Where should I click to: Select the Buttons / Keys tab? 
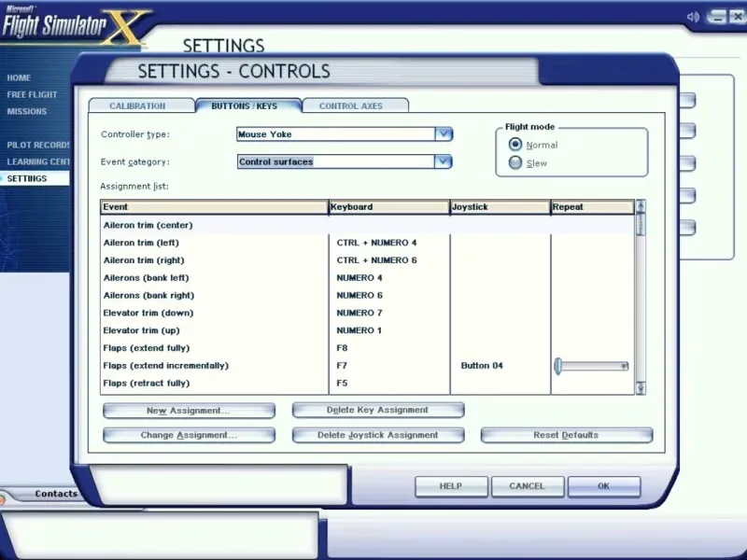tap(248, 105)
